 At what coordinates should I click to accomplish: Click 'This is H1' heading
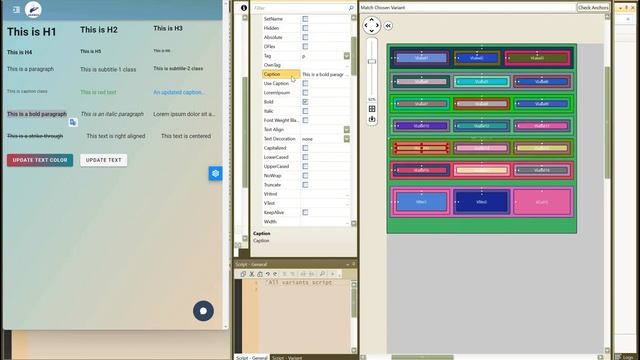pyautogui.click(x=32, y=31)
